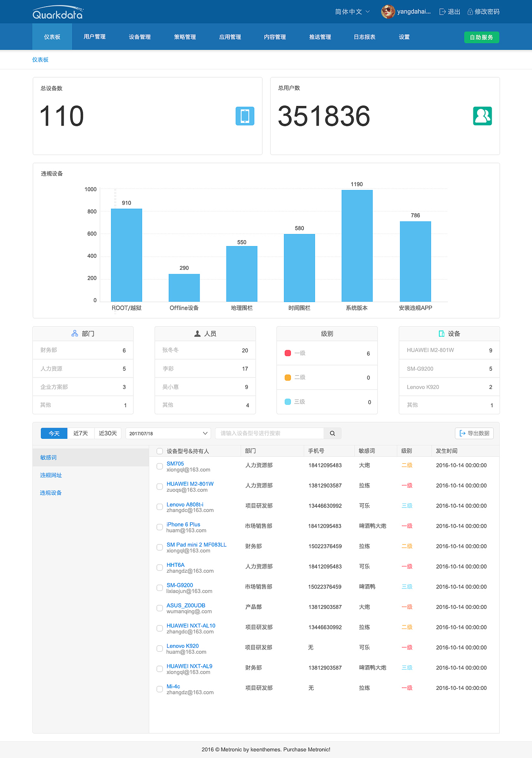Click the green users icon
The image size is (532, 758).
tap(482, 116)
